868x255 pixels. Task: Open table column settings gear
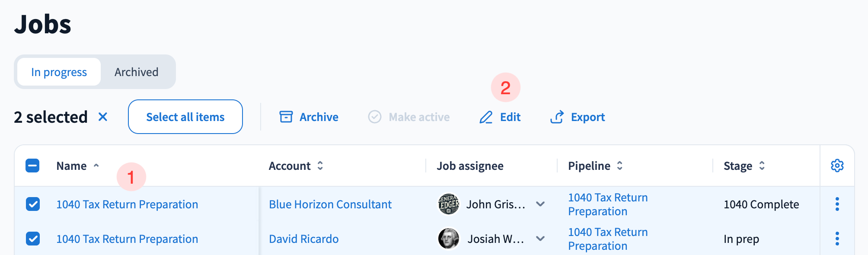pos(837,166)
